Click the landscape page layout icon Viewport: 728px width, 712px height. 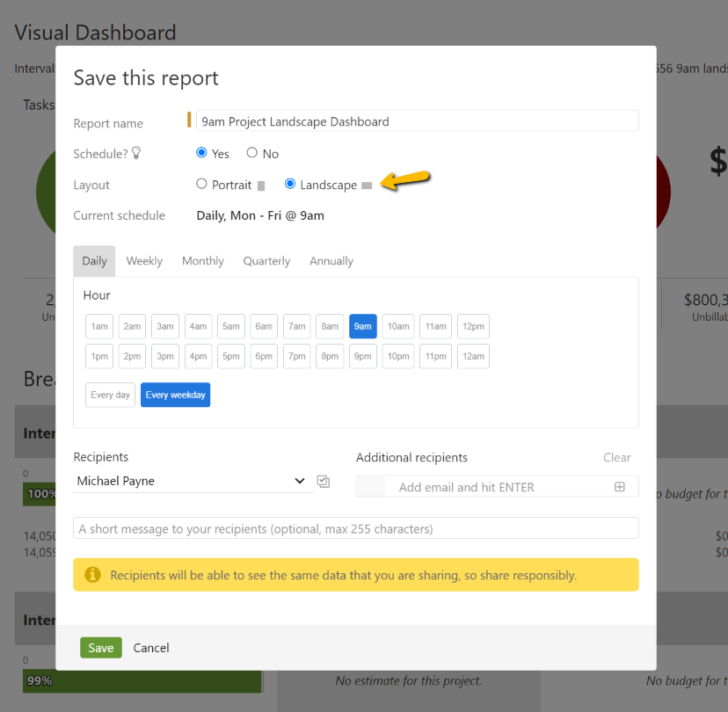(x=367, y=186)
